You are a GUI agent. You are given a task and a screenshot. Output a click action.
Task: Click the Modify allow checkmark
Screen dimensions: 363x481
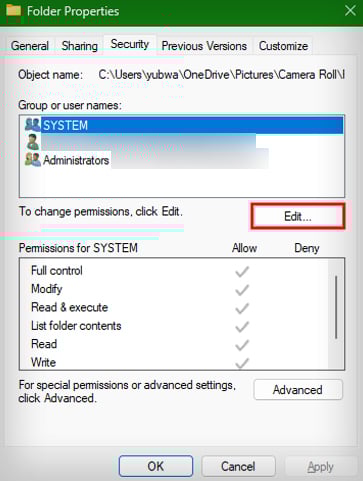pos(242,290)
